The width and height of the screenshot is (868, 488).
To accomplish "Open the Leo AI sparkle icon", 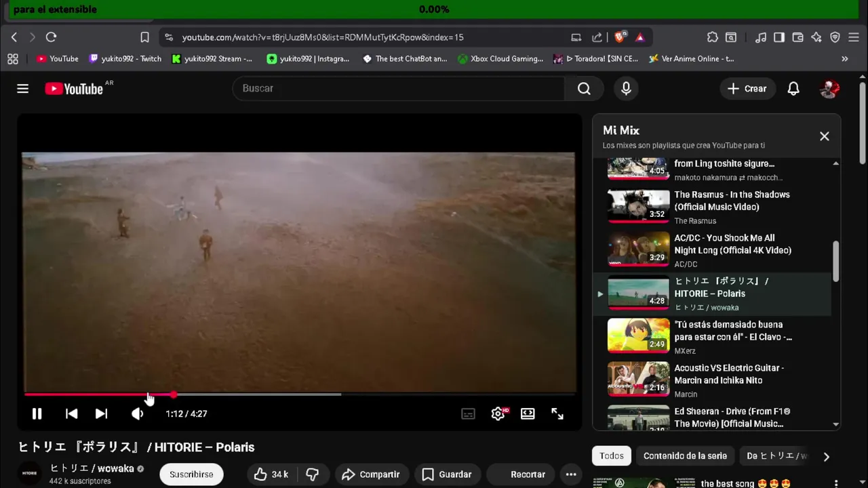I will click(x=816, y=37).
